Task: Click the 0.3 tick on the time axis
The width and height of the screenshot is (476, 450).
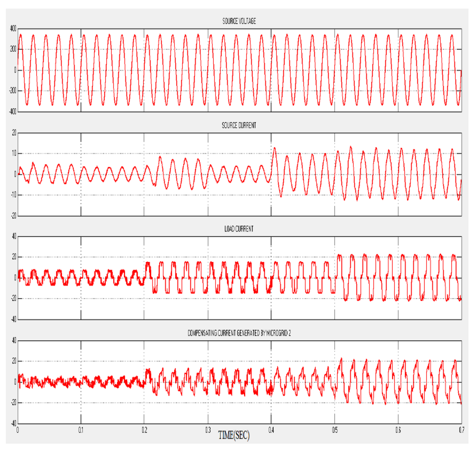Action: (208, 430)
